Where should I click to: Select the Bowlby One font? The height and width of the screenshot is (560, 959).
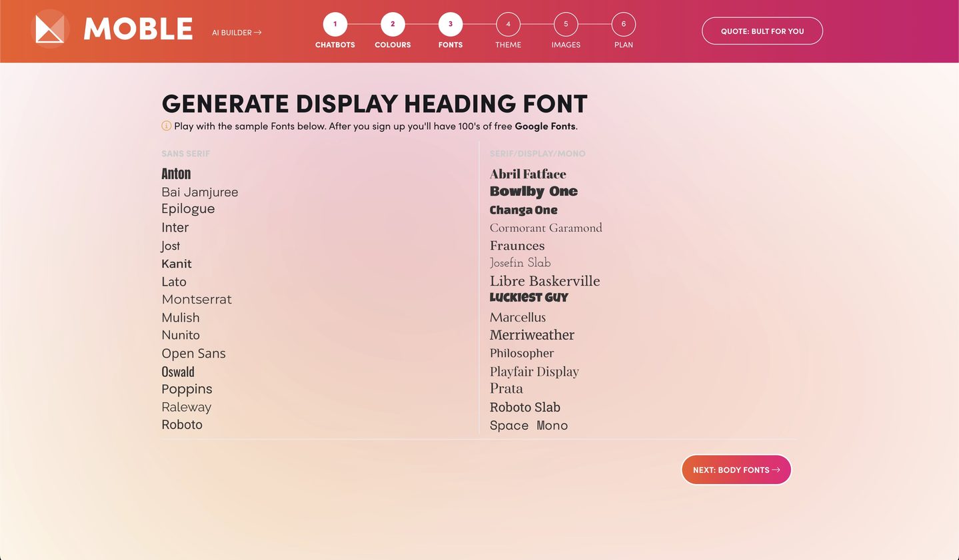tap(533, 192)
